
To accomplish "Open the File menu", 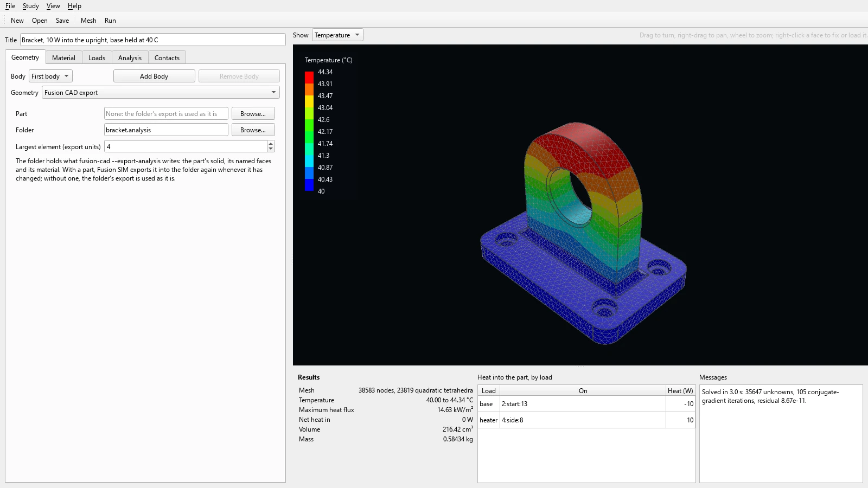I will [x=10, y=6].
